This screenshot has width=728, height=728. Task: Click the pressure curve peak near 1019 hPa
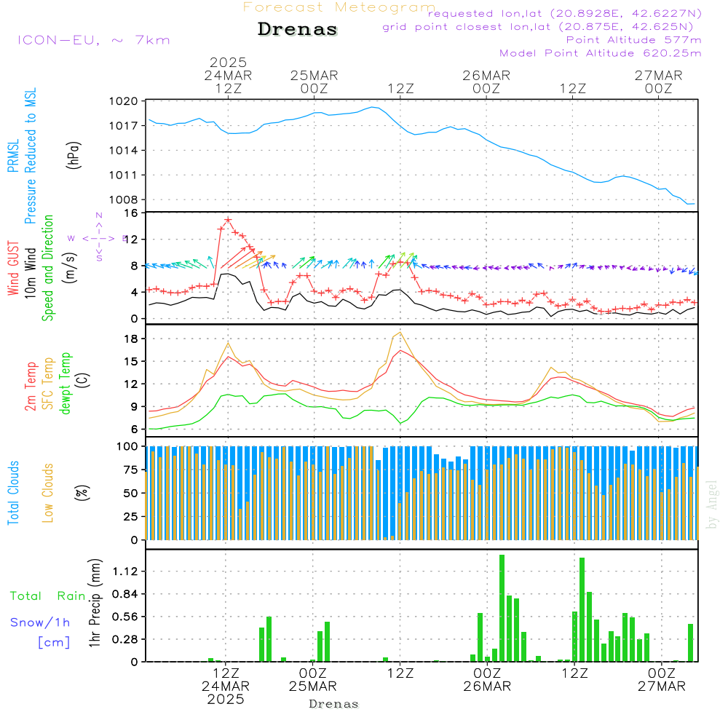coord(372,107)
